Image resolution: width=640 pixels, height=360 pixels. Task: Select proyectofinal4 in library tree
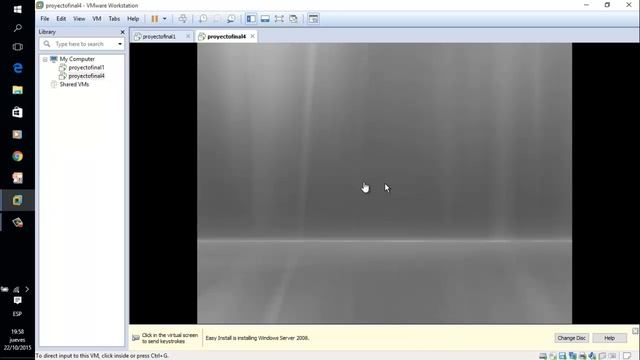86,76
